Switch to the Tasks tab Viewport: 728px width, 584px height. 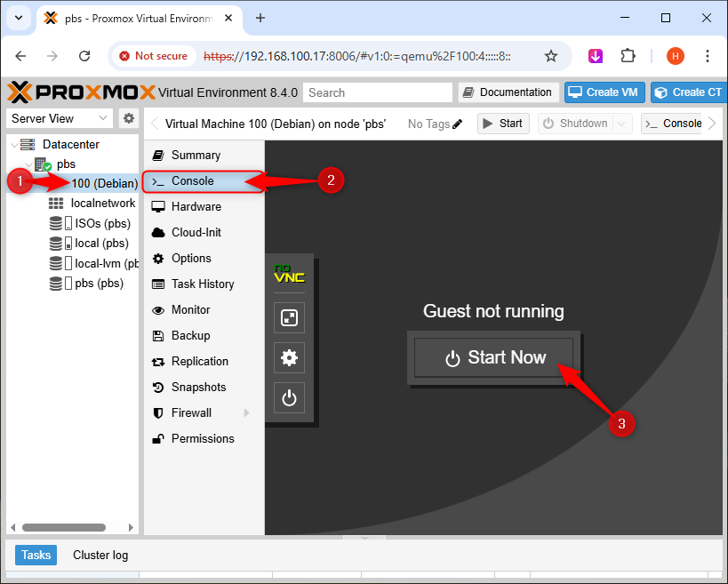(36, 556)
